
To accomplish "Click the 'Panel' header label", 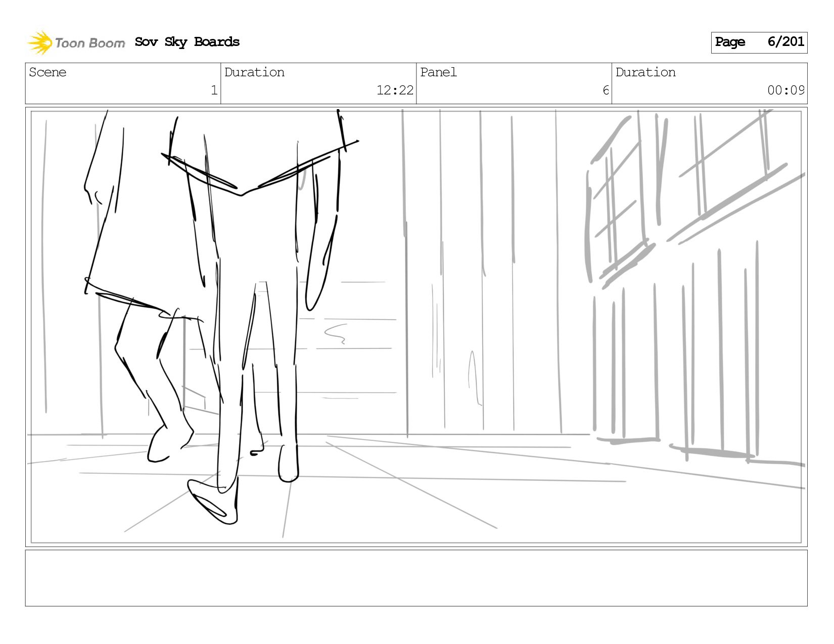I will coord(438,72).
